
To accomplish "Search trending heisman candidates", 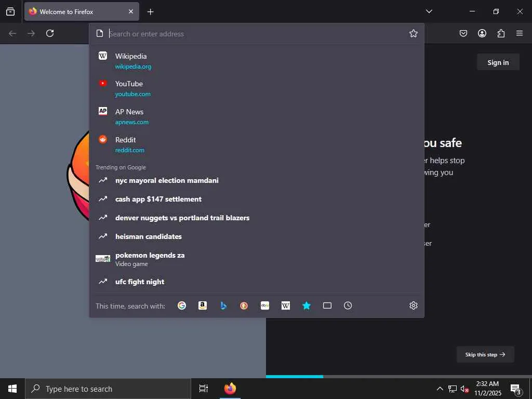I will [x=257, y=236].
